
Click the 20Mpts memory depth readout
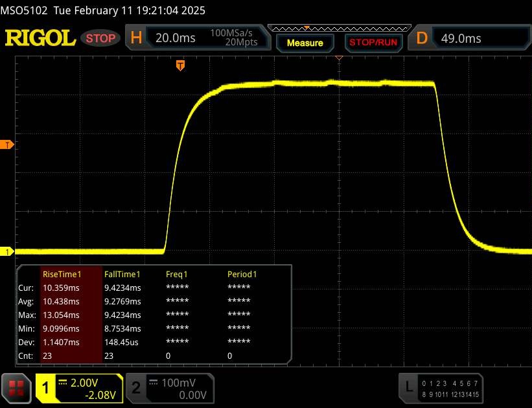click(x=241, y=42)
